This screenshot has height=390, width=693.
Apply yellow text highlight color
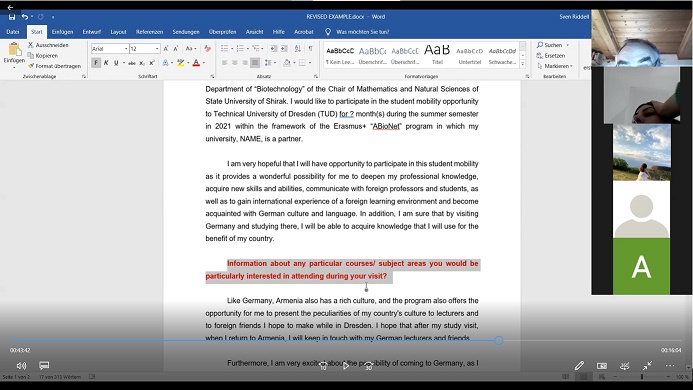180,63
